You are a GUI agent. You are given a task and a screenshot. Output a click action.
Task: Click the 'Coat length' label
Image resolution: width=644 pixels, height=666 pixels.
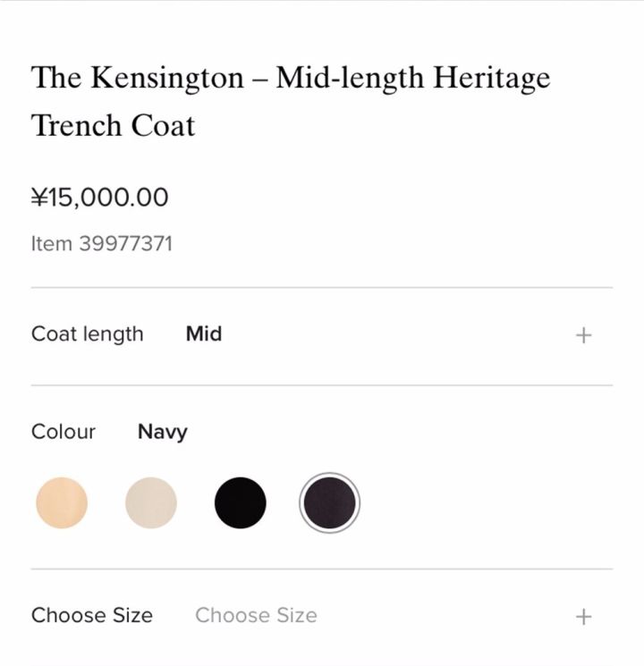87,334
